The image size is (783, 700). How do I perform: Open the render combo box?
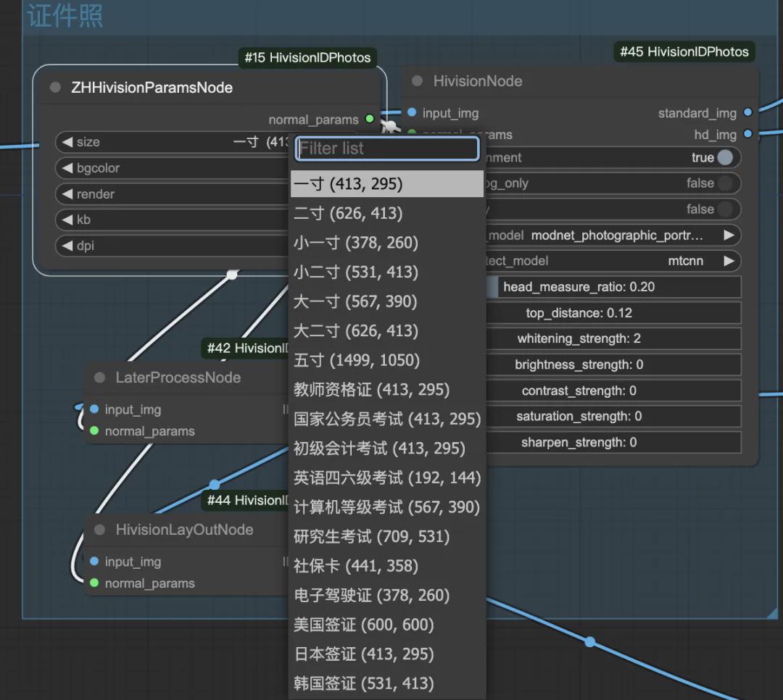click(x=173, y=193)
